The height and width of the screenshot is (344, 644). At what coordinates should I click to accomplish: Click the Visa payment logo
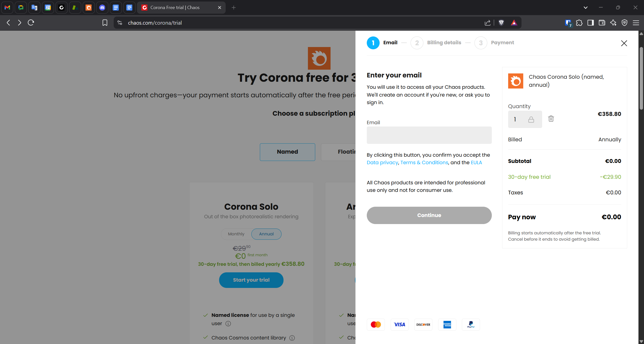(x=399, y=325)
